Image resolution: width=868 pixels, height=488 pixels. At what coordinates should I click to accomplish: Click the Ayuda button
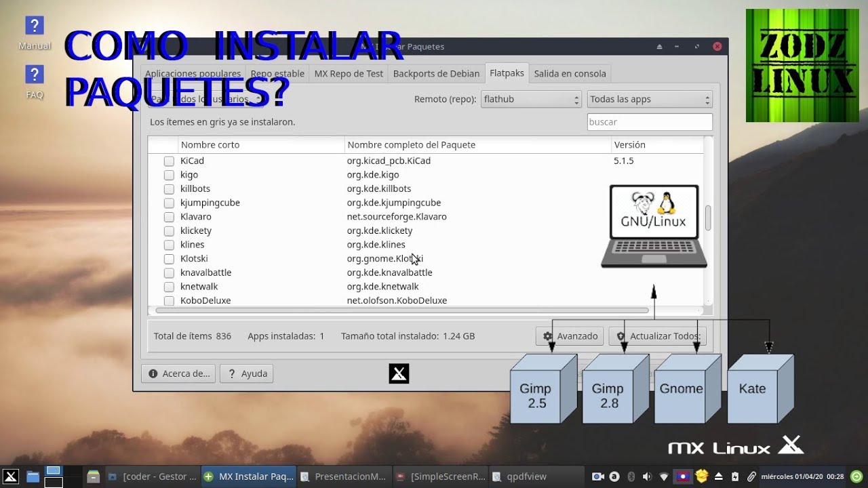pos(246,373)
